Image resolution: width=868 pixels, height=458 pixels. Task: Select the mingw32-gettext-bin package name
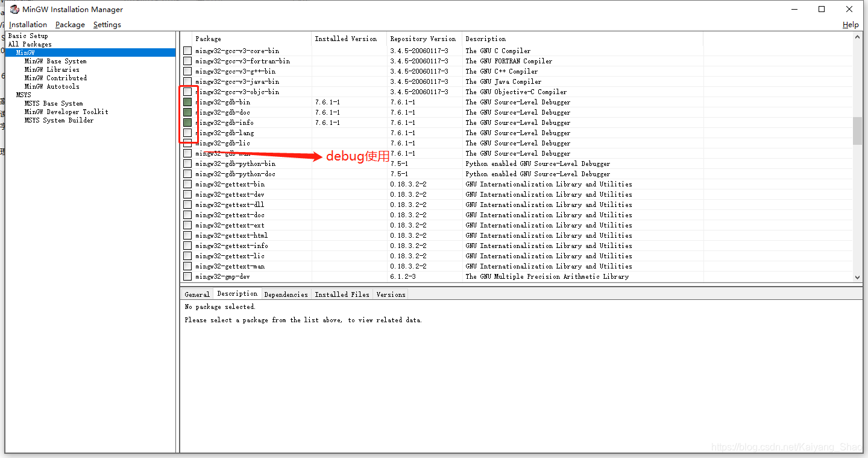(x=230, y=184)
